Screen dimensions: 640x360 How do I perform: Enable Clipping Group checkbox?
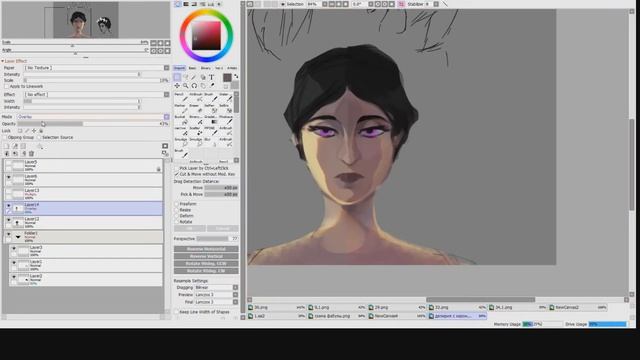point(4,138)
